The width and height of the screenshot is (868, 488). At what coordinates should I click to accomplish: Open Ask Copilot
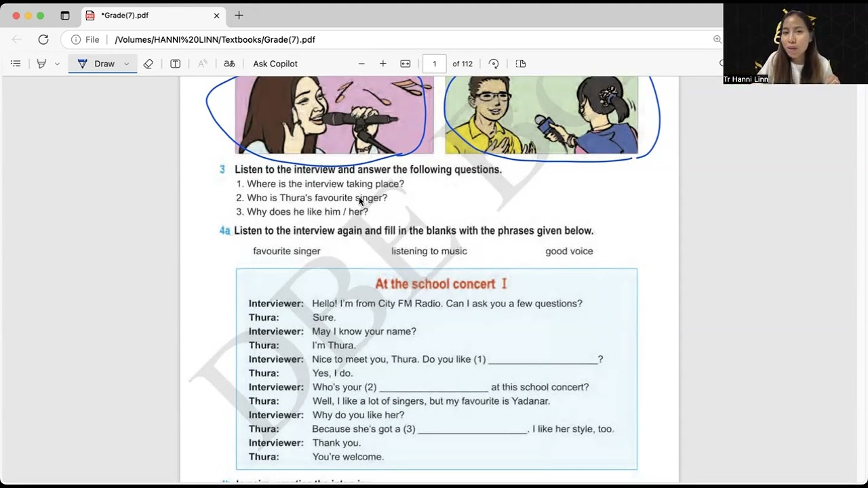click(x=275, y=64)
